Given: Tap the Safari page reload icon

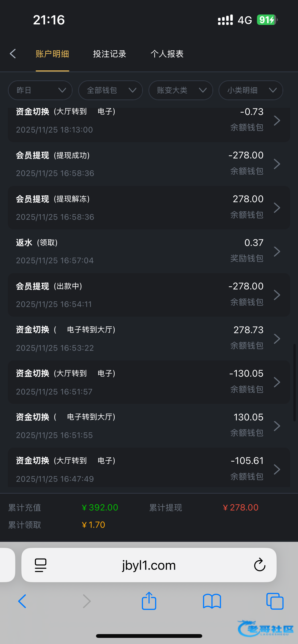Looking at the screenshot, I should click(260, 565).
